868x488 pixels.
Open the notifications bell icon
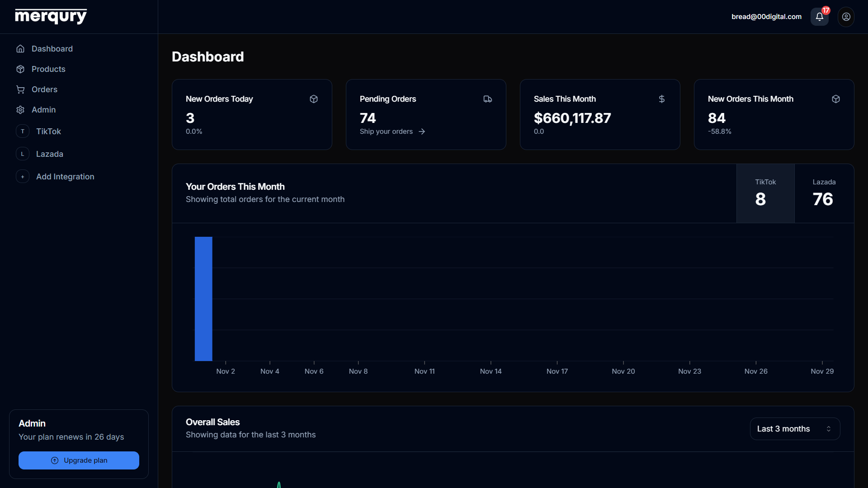(819, 17)
